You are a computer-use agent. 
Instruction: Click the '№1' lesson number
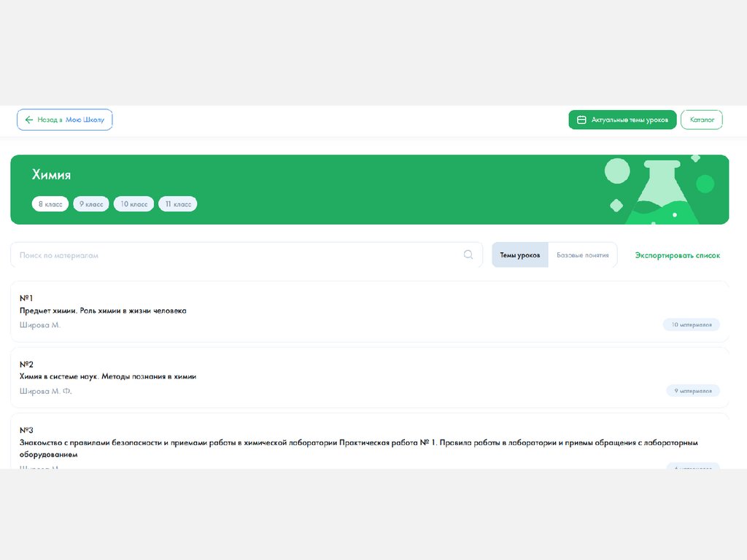[x=26, y=298]
